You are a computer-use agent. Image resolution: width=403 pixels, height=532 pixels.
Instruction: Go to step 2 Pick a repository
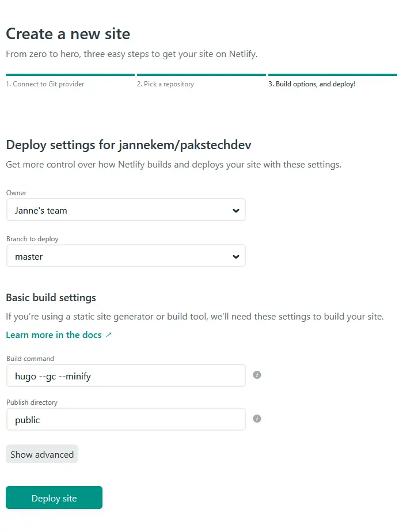166,84
